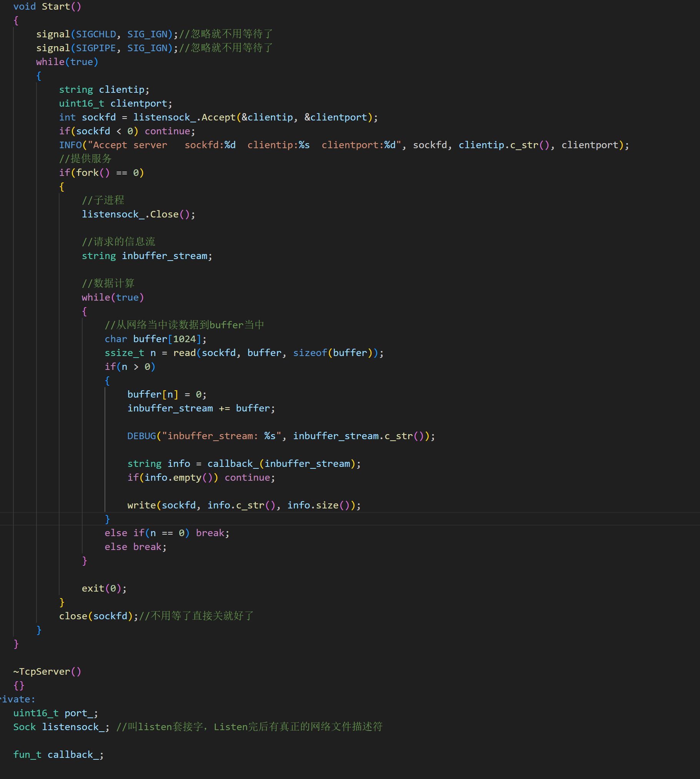The image size is (700, 779).
Task: Click the uint16_t clientport declaration
Action: 115,104
